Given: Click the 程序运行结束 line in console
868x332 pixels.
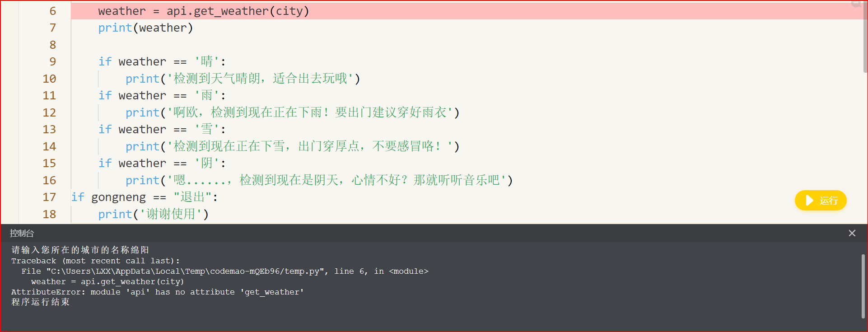Looking at the screenshot, I should pyautogui.click(x=41, y=302).
